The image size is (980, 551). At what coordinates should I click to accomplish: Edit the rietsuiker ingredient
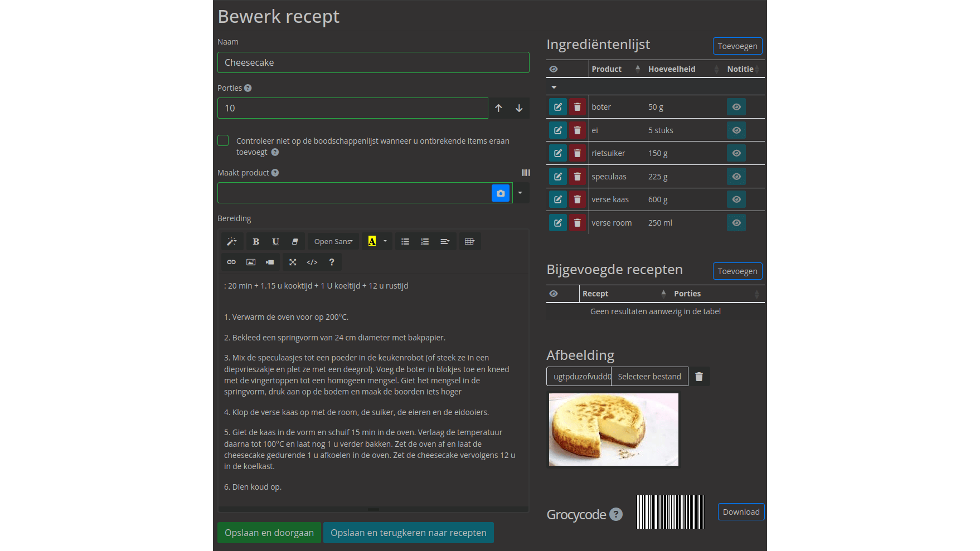click(x=558, y=153)
